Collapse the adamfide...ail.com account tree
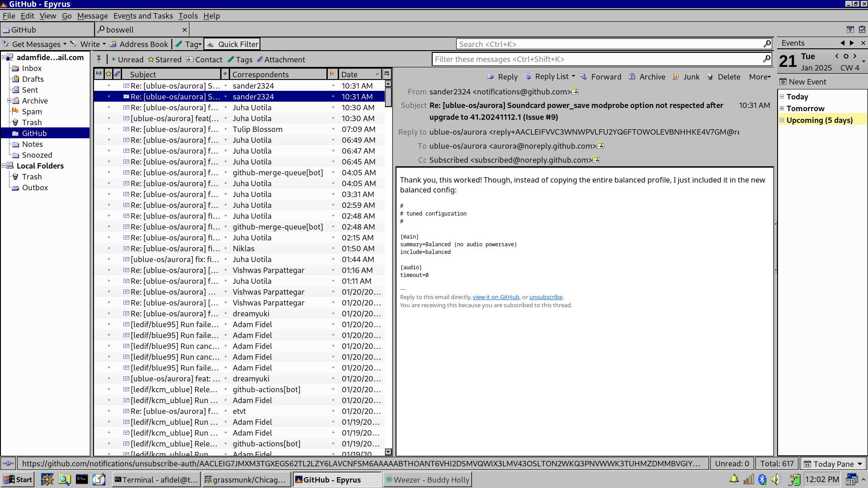The image size is (868, 488). (x=4, y=57)
